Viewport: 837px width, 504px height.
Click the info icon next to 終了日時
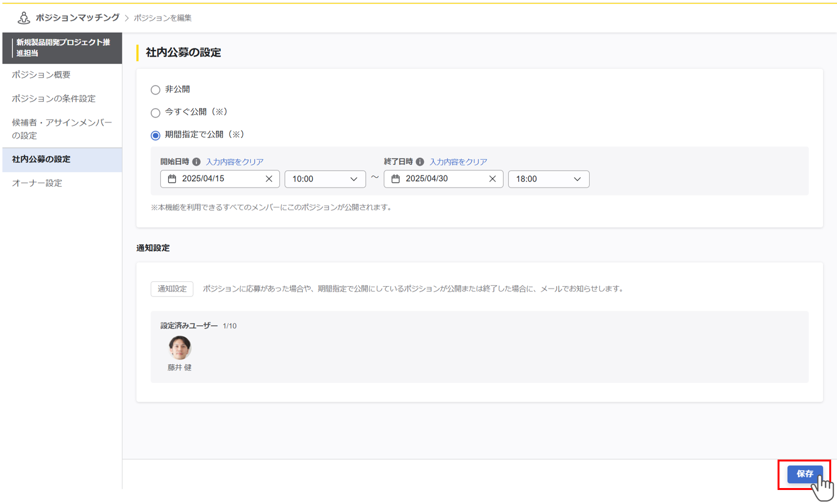pos(420,161)
